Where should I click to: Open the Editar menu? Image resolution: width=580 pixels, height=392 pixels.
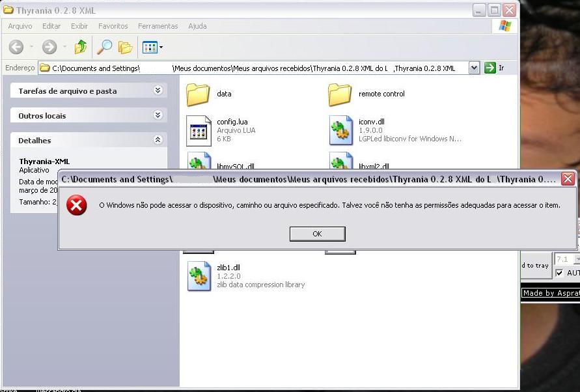51,26
